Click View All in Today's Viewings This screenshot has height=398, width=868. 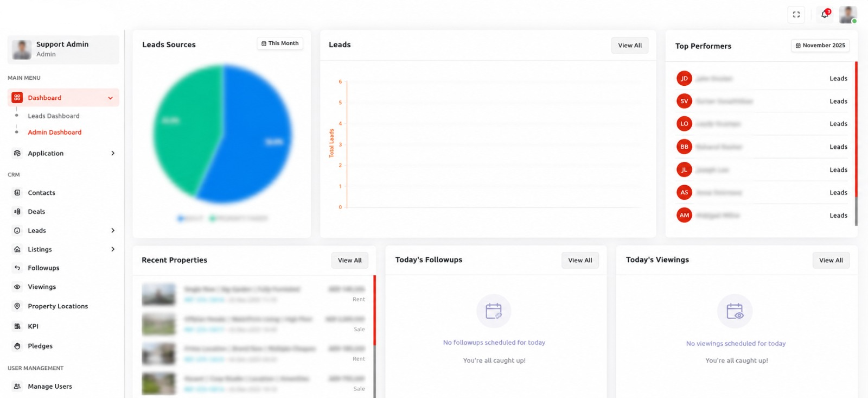[x=831, y=261]
